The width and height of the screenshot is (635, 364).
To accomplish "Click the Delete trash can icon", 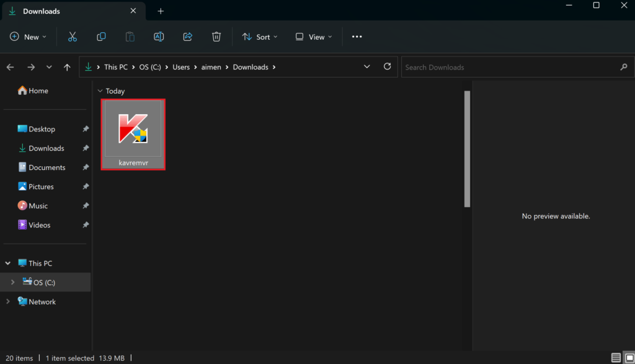I will [216, 37].
